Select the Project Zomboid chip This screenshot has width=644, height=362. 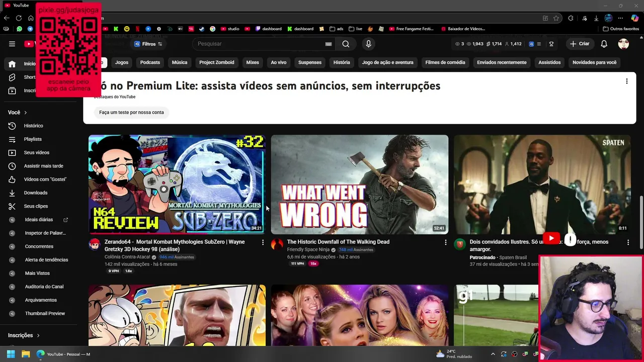[x=217, y=62]
